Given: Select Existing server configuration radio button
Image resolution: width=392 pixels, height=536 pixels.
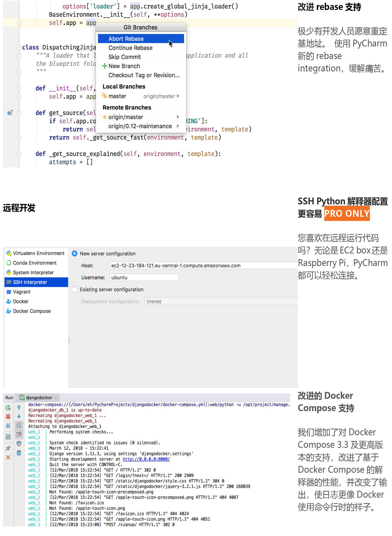Looking at the screenshot, I should click(74, 289).
